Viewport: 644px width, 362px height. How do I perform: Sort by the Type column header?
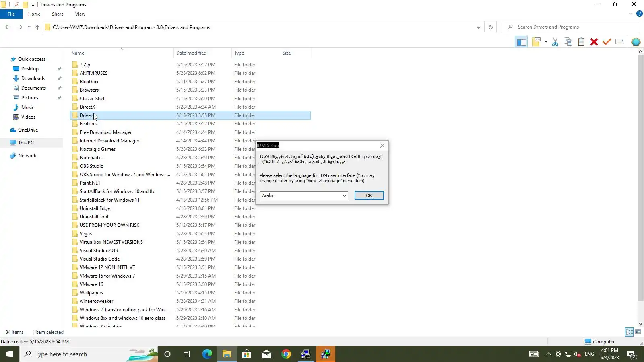pyautogui.click(x=256, y=53)
